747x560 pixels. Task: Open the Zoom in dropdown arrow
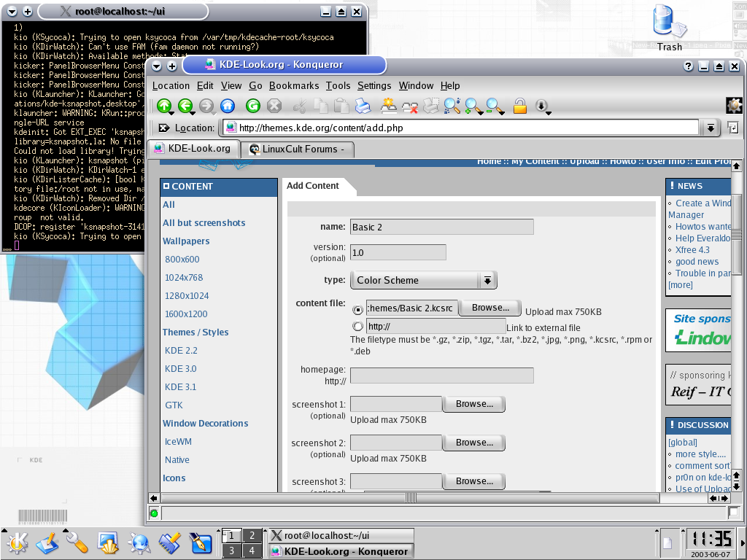coord(480,113)
